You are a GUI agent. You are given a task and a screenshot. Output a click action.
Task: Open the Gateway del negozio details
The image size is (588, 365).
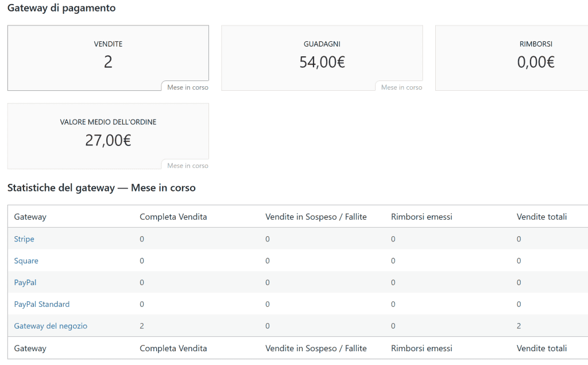[x=51, y=325]
